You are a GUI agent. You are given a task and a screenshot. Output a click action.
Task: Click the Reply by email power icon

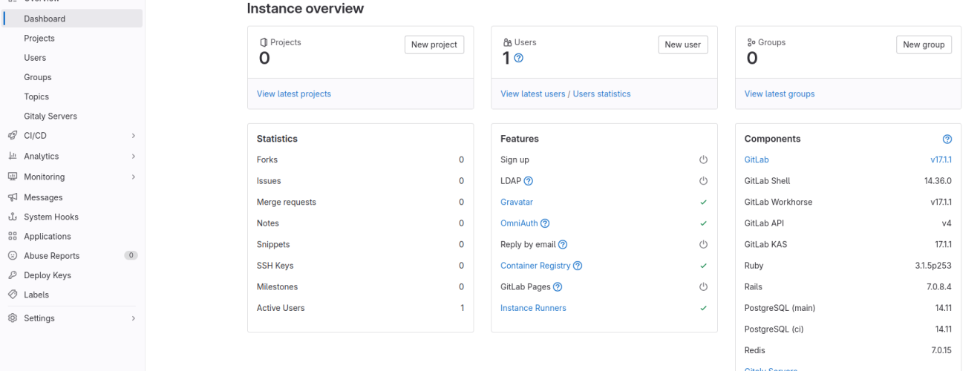click(704, 244)
